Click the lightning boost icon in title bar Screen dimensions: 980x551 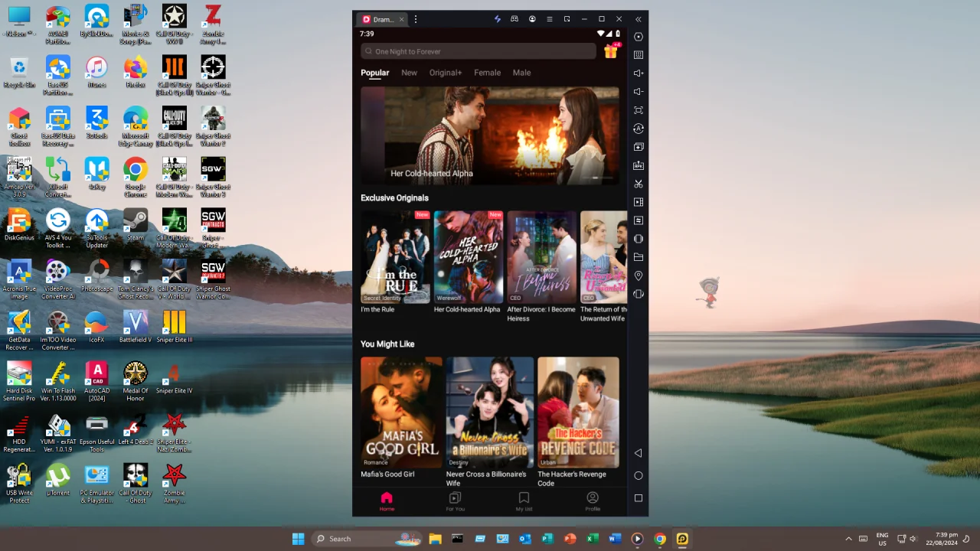(497, 19)
